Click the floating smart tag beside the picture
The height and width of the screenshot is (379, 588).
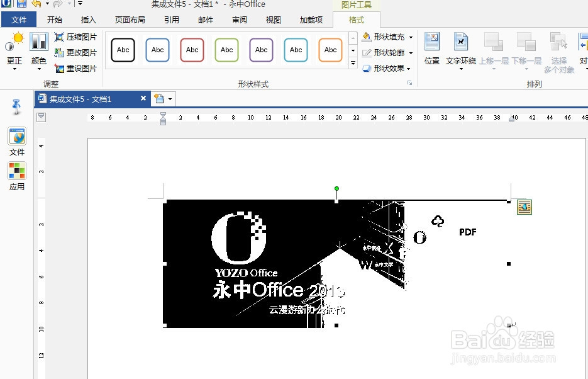[524, 206]
